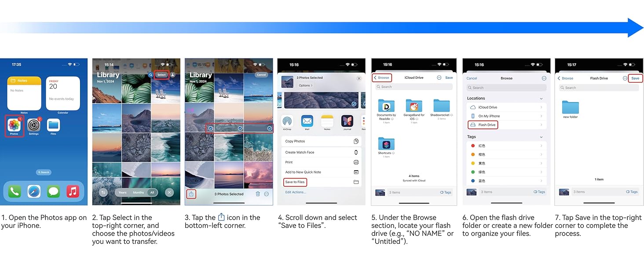The height and width of the screenshot is (264, 644).
Task: Collapse the Tags section on Browse screen
Action: 541,137
